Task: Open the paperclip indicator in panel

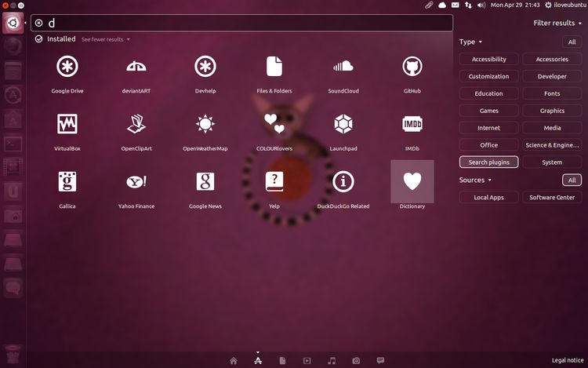Action: coord(429,5)
